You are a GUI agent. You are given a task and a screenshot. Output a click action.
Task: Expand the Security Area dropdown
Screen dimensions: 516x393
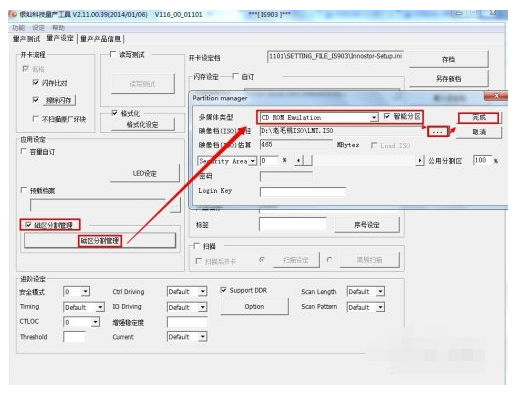pyautogui.click(x=253, y=161)
